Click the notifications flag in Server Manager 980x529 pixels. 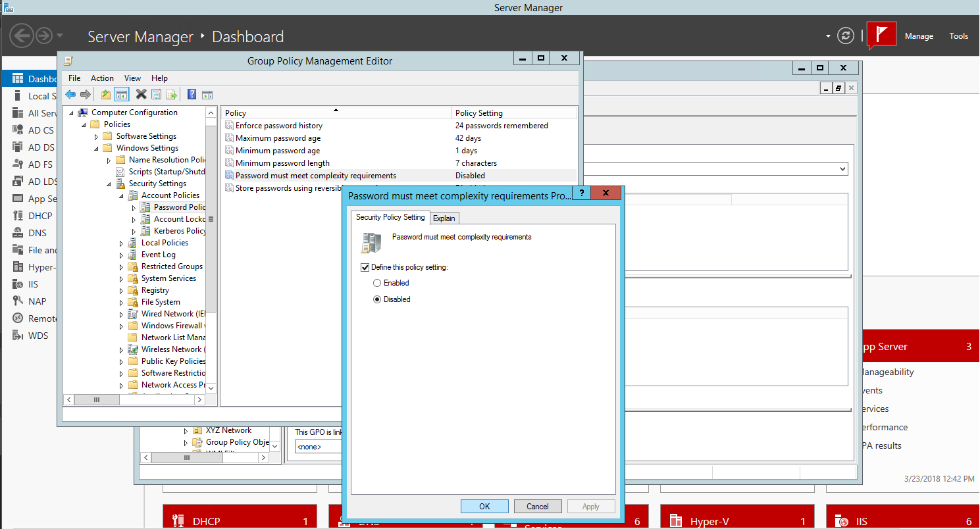click(x=883, y=35)
